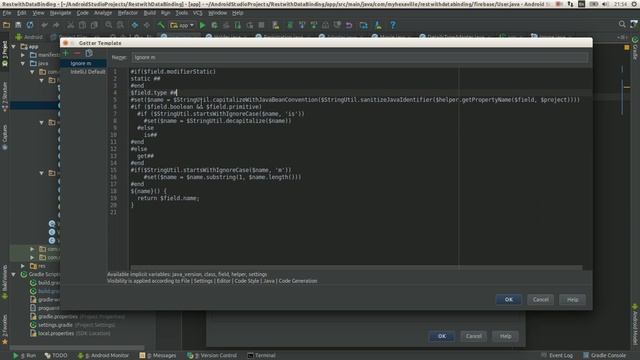
Task: Open the Messages tool window tab
Action: [158, 356]
